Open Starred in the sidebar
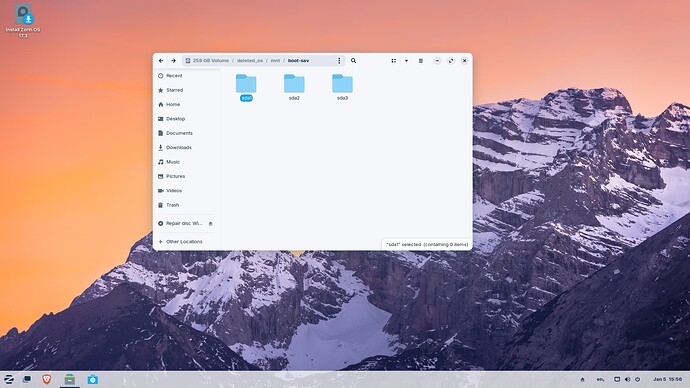The width and height of the screenshot is (690, 388). pos(187,90)
